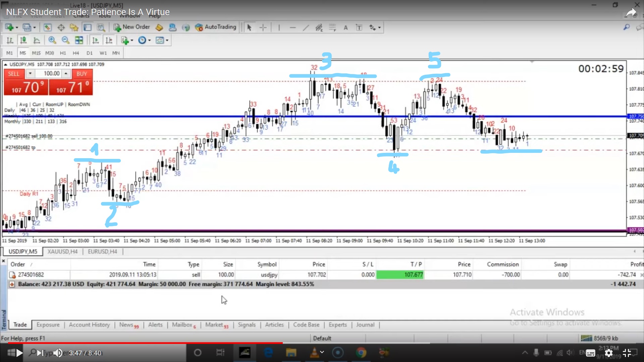Select the Crosshair cursor tool

[x=263, y=27]
